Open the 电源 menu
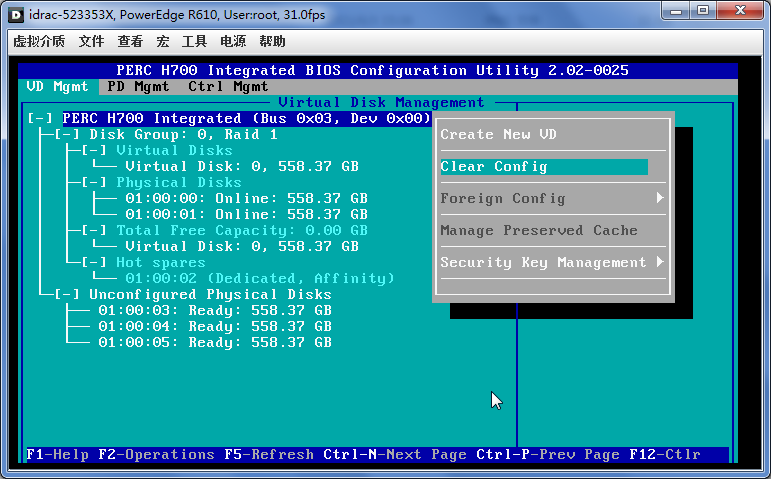Viewport: 771px width, 479px height. tap(233, 41)
